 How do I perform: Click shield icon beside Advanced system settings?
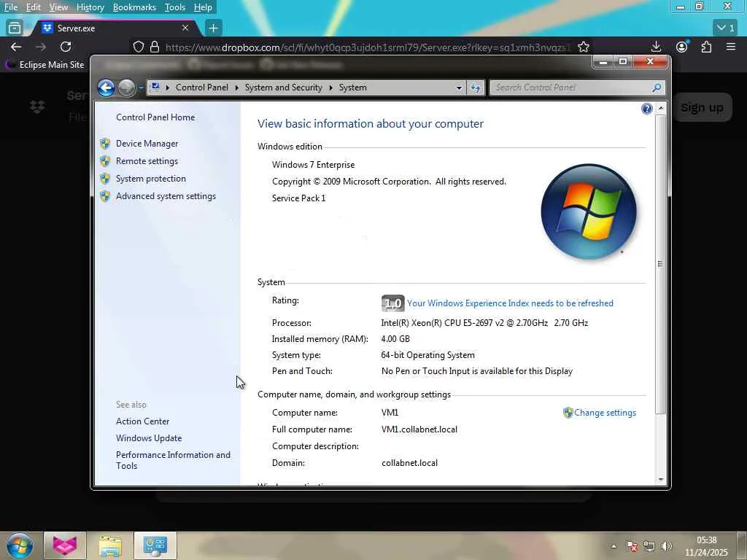pos(105,196)
